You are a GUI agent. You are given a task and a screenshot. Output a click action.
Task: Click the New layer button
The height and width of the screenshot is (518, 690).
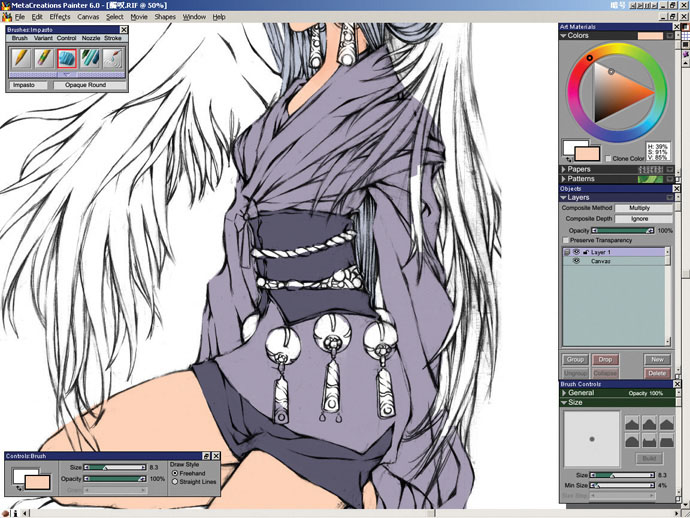point(657,360)
